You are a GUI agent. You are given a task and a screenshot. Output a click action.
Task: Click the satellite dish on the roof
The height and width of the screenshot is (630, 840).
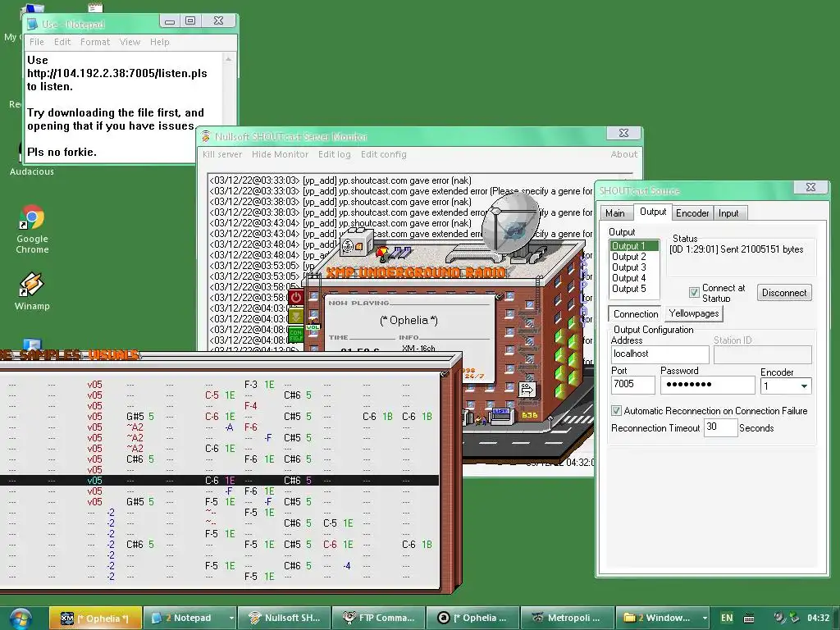[509, 222]
